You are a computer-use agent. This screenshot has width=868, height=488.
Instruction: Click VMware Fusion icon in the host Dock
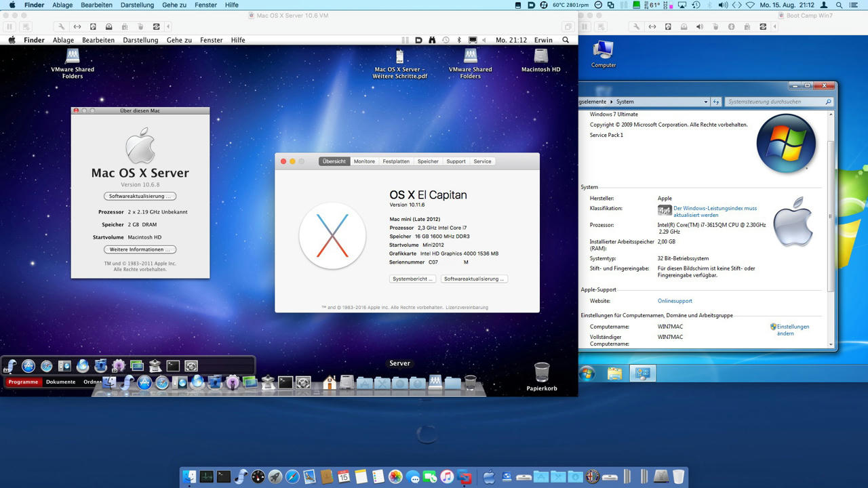pyautogui.click(x=464, y=476)
